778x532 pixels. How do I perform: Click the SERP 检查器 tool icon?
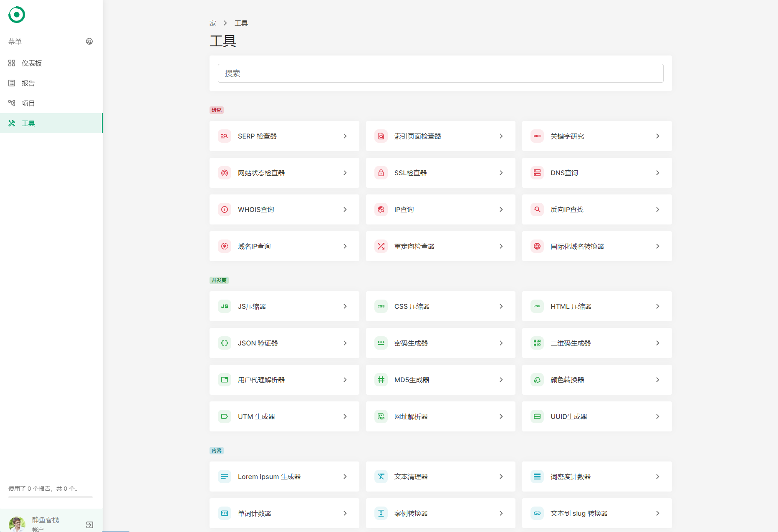[x=225, y=136]
